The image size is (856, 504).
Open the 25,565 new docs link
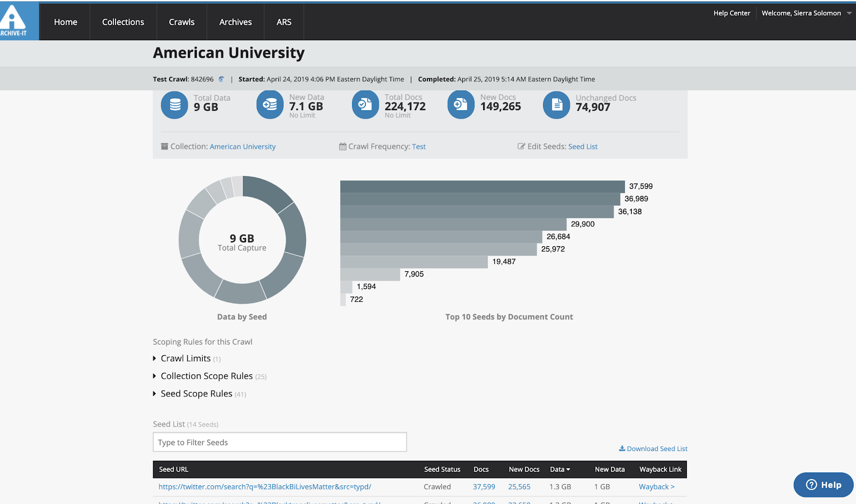[x=519, y=487]
